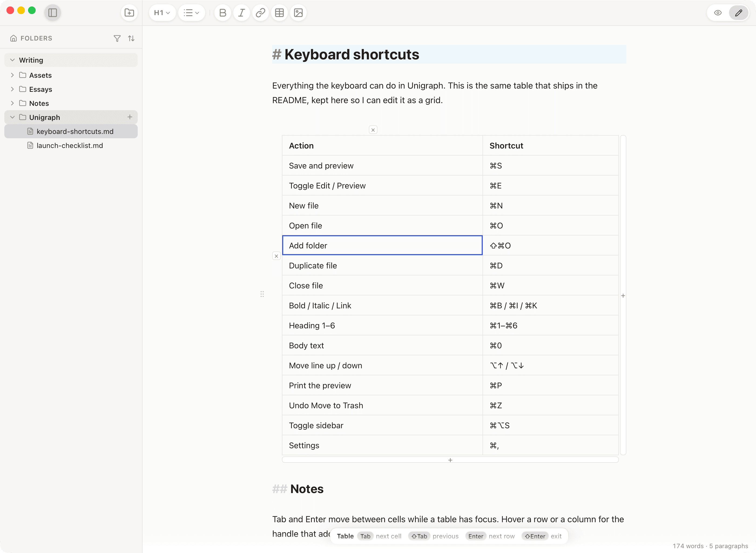Toggle italic formatting

coord(241,13)
